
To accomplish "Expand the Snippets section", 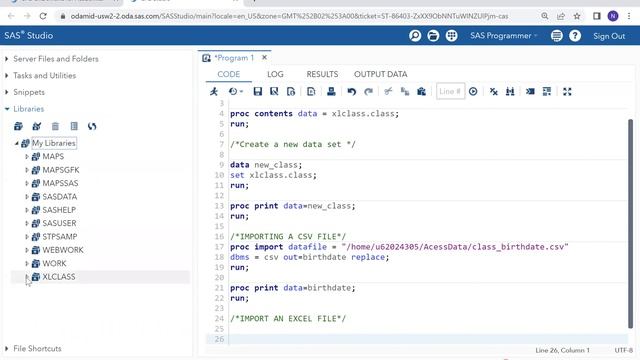I will tap(7, 92).
